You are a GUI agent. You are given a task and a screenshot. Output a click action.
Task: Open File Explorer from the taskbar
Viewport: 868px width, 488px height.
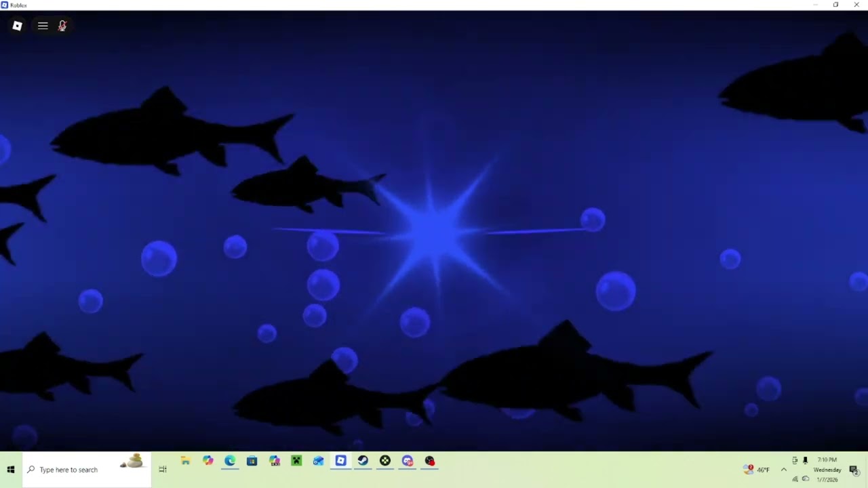tap(185, 461)
